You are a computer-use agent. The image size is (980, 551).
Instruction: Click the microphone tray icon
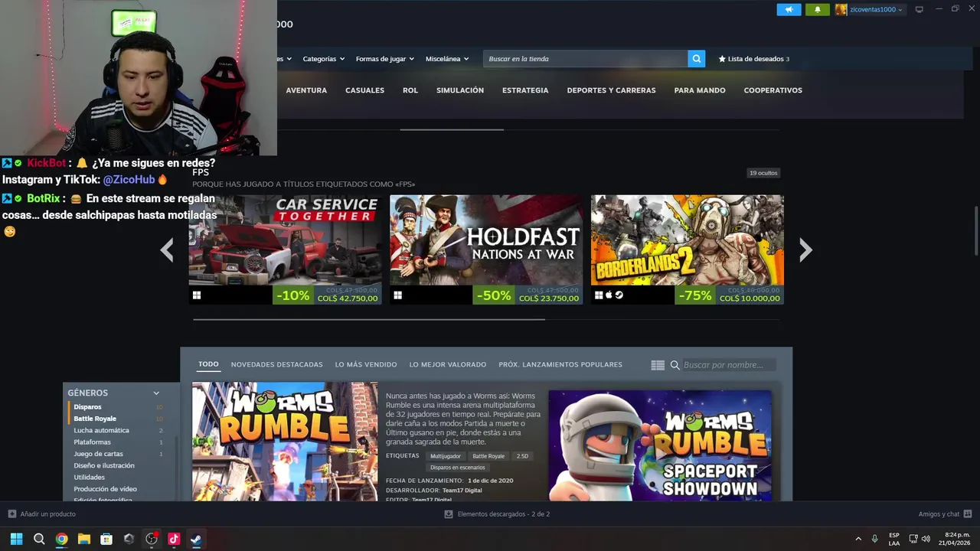click(874, 539)
